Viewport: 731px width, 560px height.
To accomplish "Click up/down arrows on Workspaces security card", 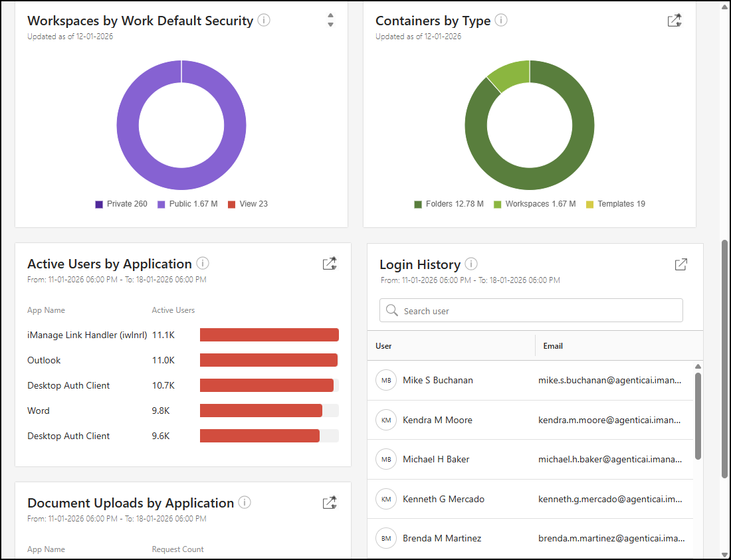I will [330, 21].
